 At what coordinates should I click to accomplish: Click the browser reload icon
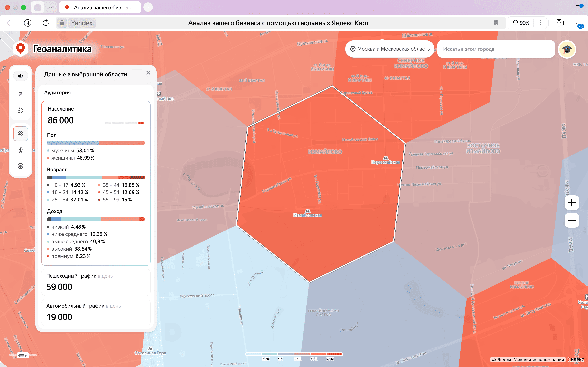[x=46, y=23]
